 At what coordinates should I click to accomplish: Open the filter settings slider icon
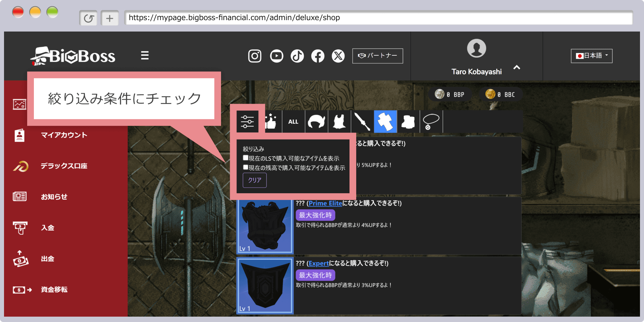247,121
